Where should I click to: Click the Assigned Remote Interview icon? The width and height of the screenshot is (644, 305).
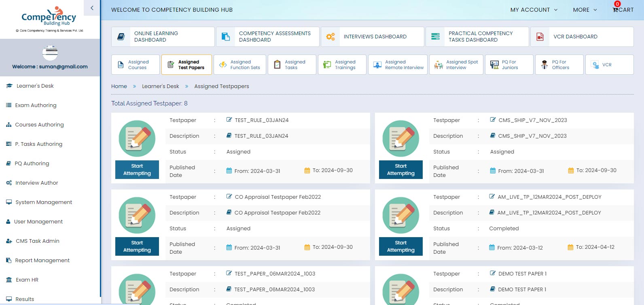pos(377,65)
